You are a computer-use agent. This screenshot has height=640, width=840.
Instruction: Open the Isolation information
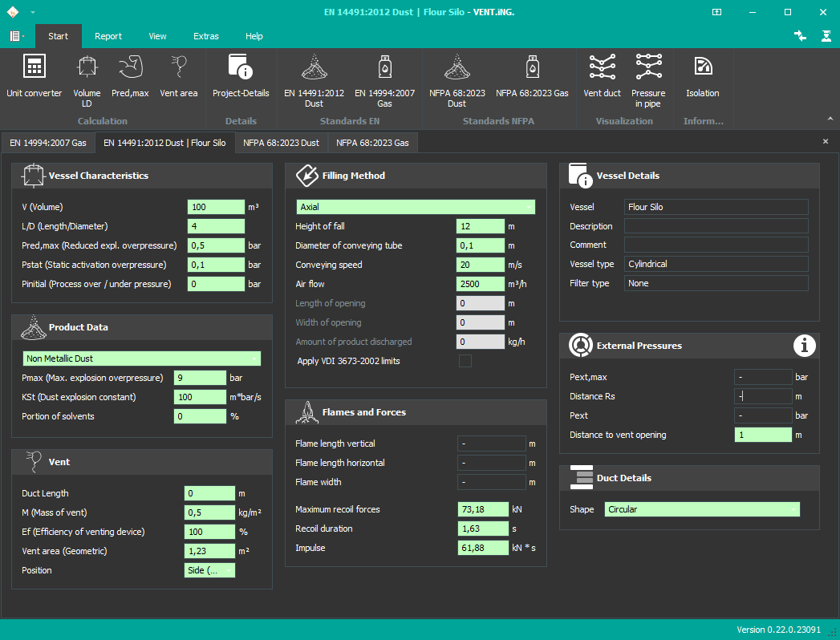702,77
